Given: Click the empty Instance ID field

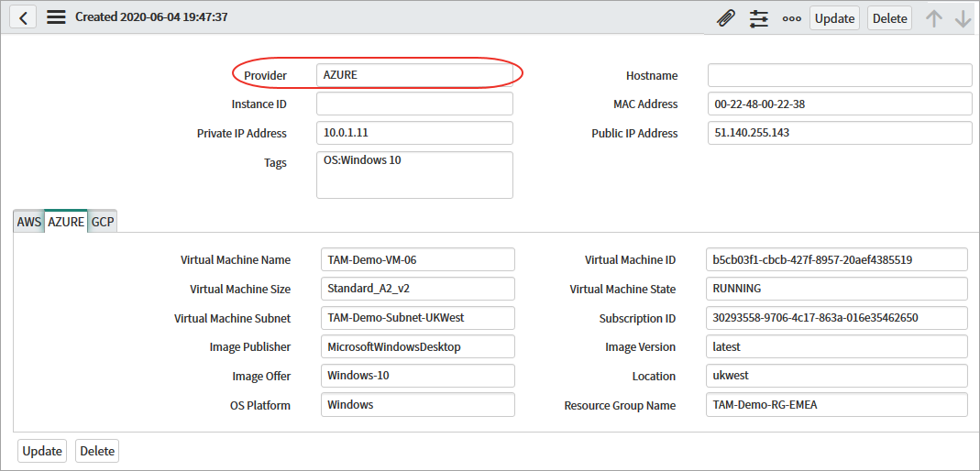Looking at the screenshot, I should click(414, 104).
